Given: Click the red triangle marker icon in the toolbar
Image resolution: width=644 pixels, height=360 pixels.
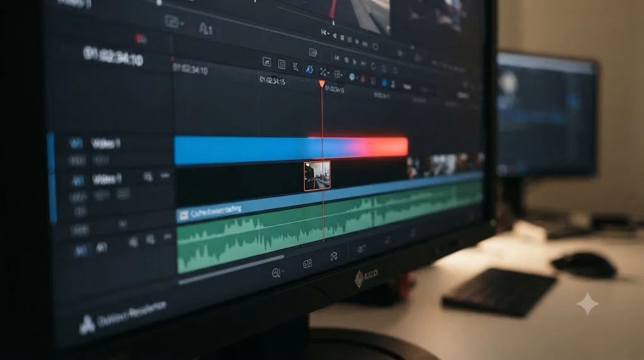Looking at the screenshot, I should tap(363, 79).
